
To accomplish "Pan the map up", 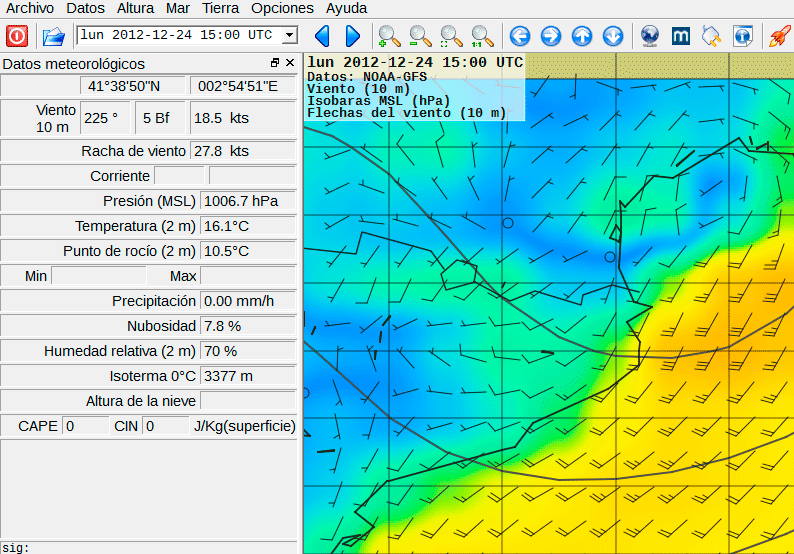I will pos(582,36).
